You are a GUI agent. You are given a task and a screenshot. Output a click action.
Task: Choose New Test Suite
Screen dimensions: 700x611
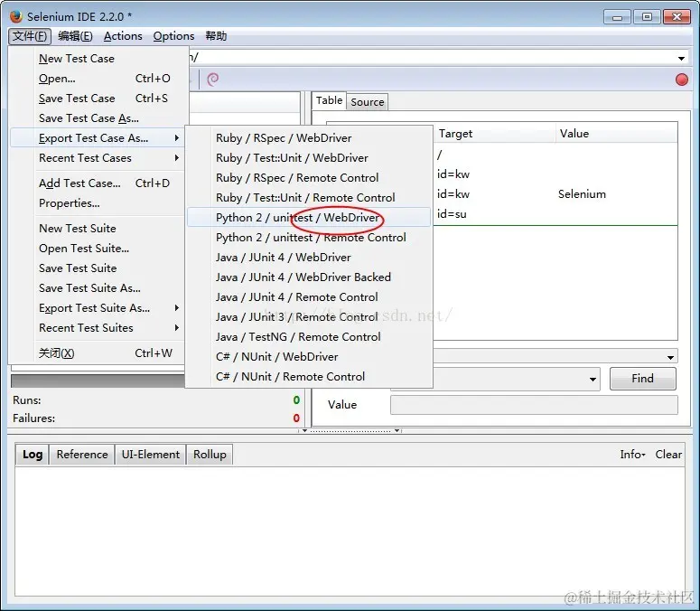[x=98, y=229]
